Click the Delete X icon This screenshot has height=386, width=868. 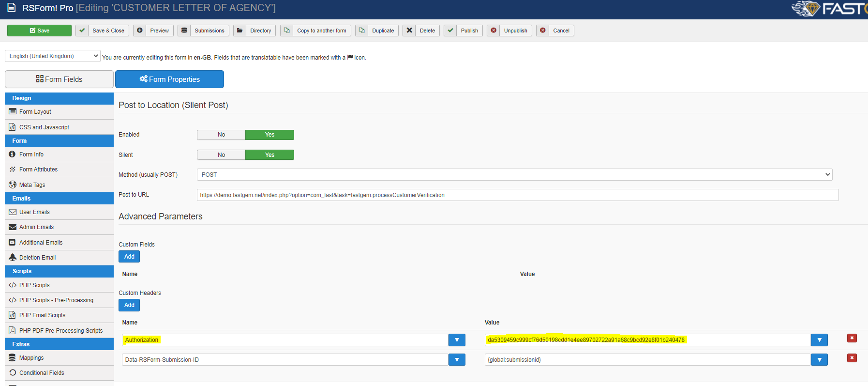(x=409, y=31)
